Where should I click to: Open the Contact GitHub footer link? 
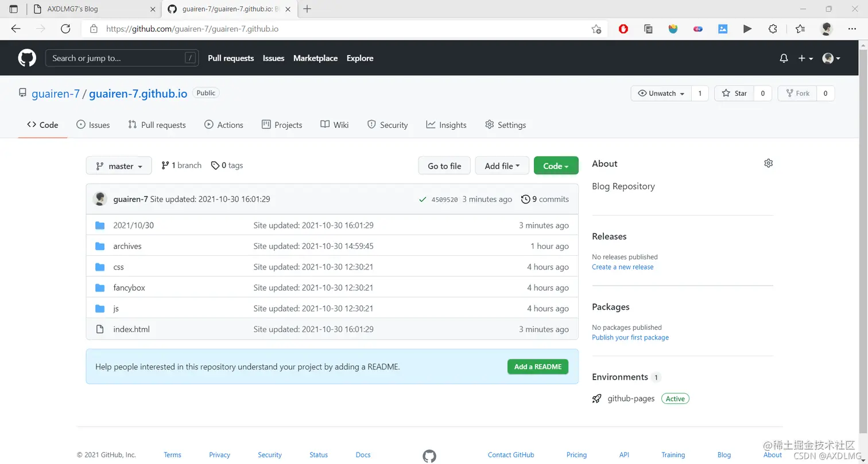point(511,455)
